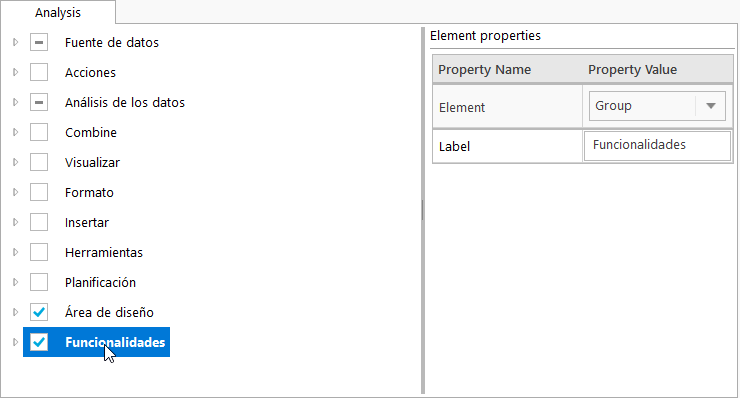Enable the Herramientas checkbox
Viewport: 740px width, 398px height.
click(39, 252)
